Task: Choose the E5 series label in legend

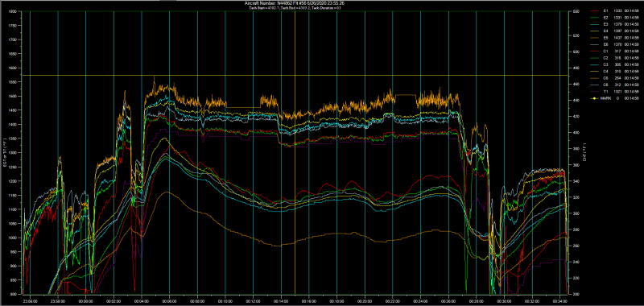Action: [605, 38]
